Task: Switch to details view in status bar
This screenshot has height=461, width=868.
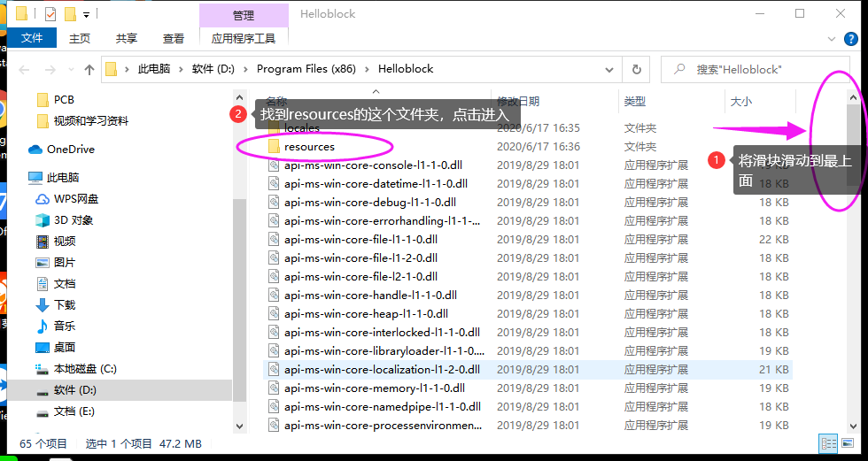Action: pyautogui.click(x=829, y=443)
